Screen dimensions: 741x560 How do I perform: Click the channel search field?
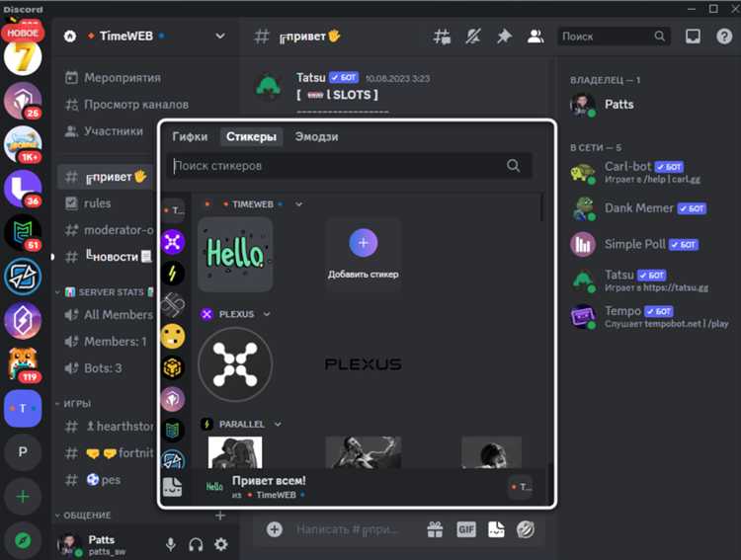click(x=614, y=37)
